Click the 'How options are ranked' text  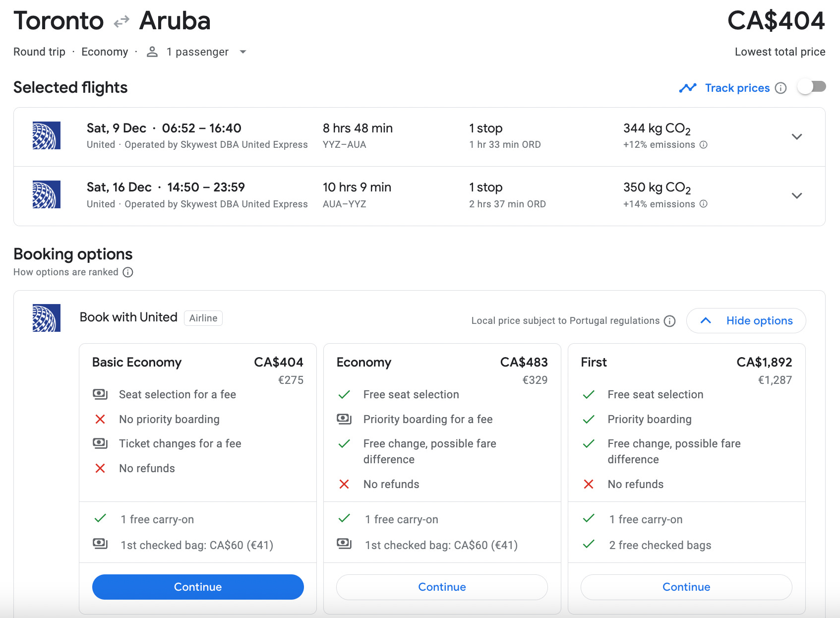click(66, 272)
